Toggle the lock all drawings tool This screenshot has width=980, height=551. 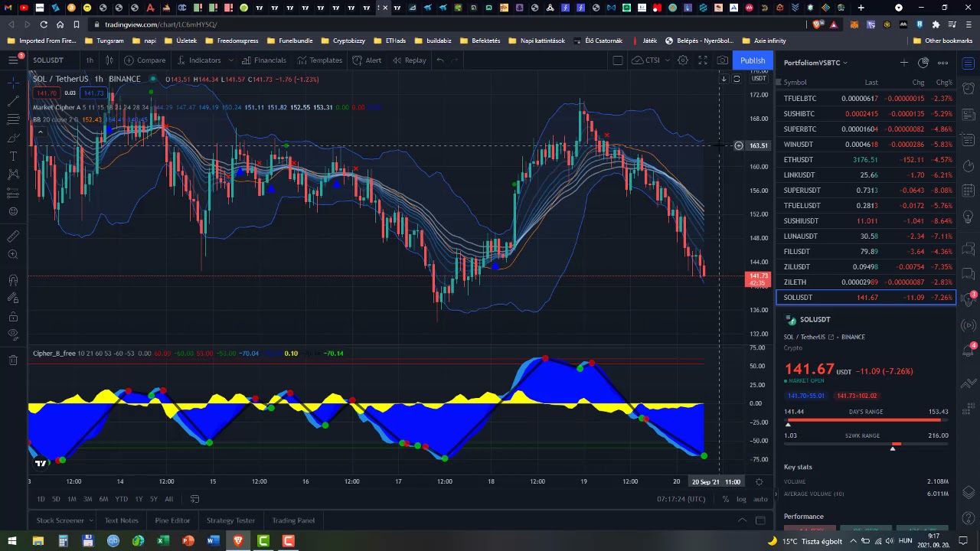[x=13, y=316]
